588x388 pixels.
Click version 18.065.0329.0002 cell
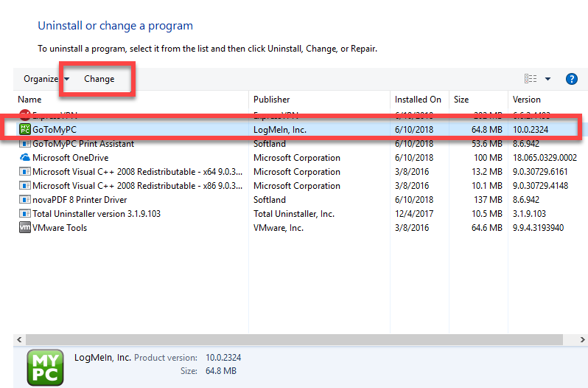(x=545, y=158)
